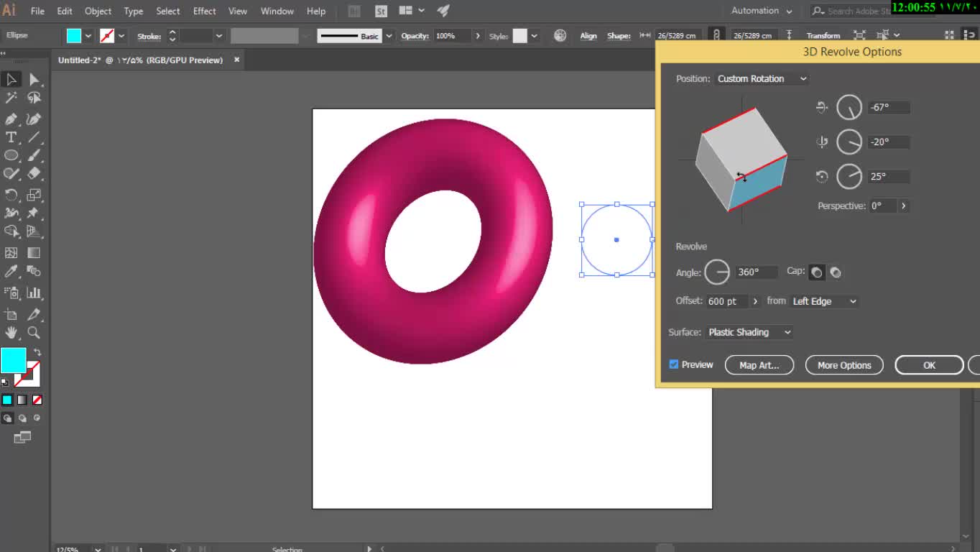
Task: Select the Rotate tool
Action: pyautogui.click(x=11, y=195)
